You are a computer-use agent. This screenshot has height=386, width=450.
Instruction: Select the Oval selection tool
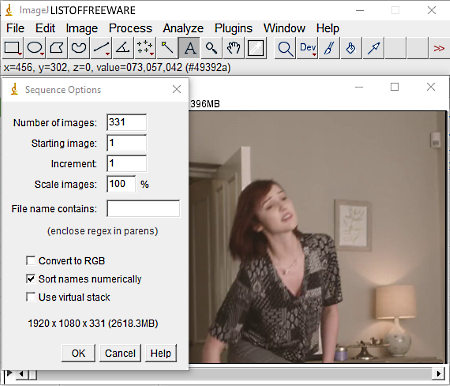coord(35,48)
